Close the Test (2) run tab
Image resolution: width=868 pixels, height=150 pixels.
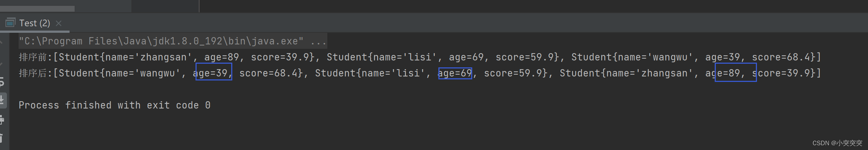(58, 23)
